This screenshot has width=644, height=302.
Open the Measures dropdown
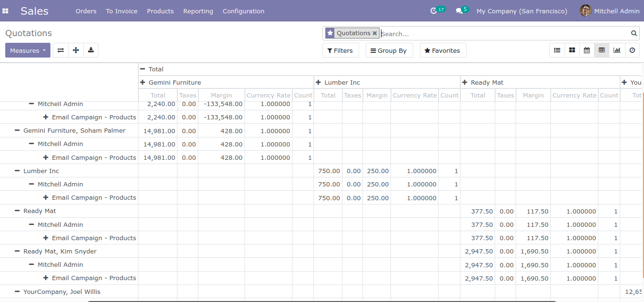click(28, 50)
